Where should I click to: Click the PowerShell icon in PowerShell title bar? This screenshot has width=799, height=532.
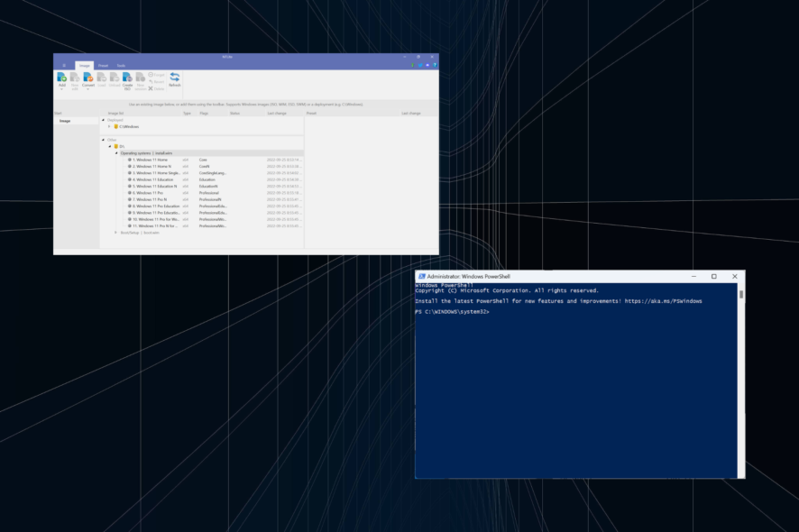[421, 276]
